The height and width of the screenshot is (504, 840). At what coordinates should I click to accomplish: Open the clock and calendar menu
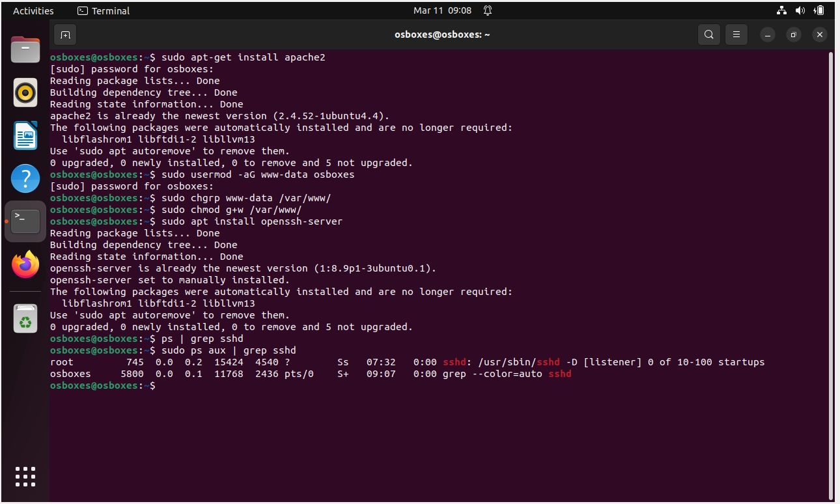(x=442, y=10)
